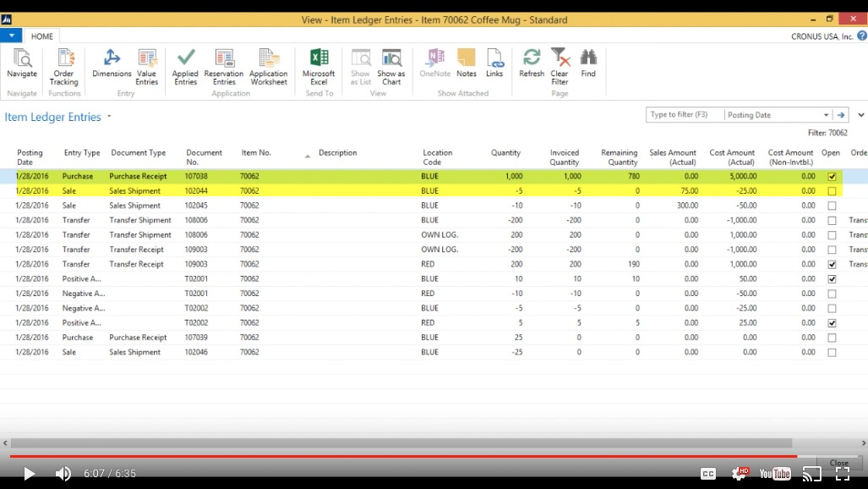This screenshot has height=489, width=868.
Task: Click the Order Tracking icon
Action: (x=64, y=66)
